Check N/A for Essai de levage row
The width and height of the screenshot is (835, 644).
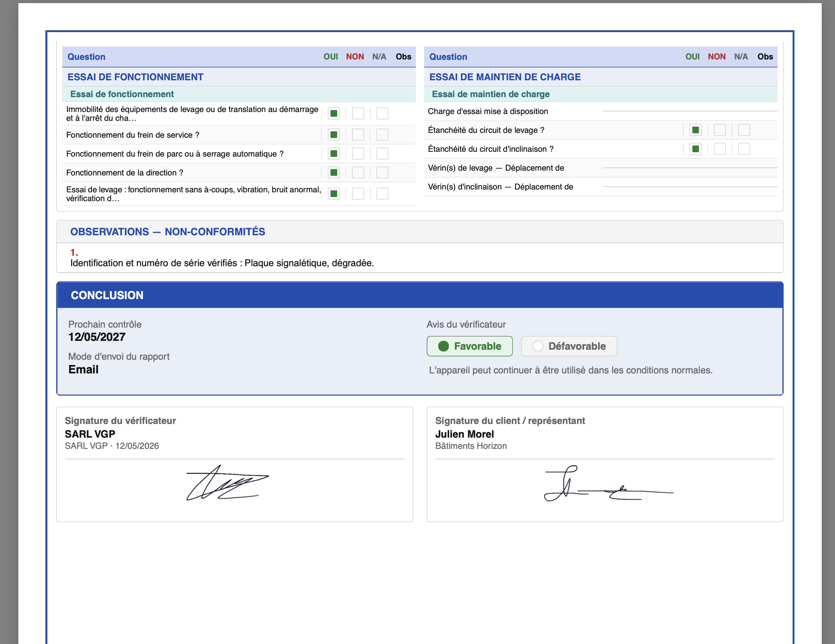382,194
